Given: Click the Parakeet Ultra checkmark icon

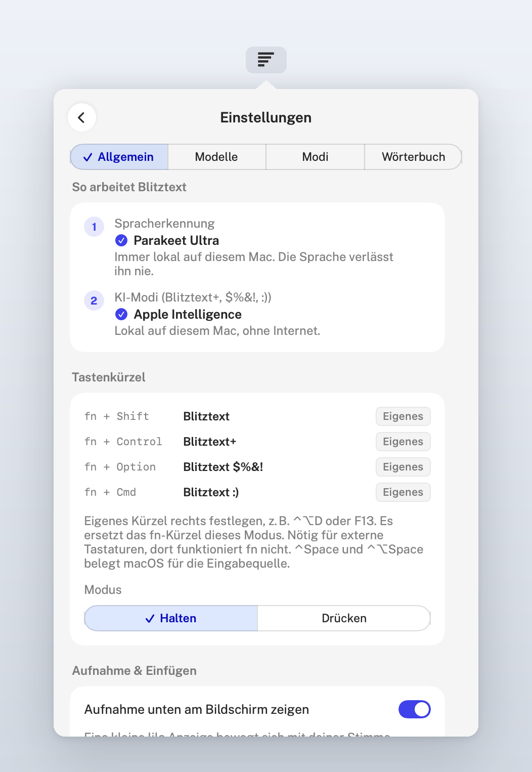Looking at the screenshot, I should [x=121, y=240].
